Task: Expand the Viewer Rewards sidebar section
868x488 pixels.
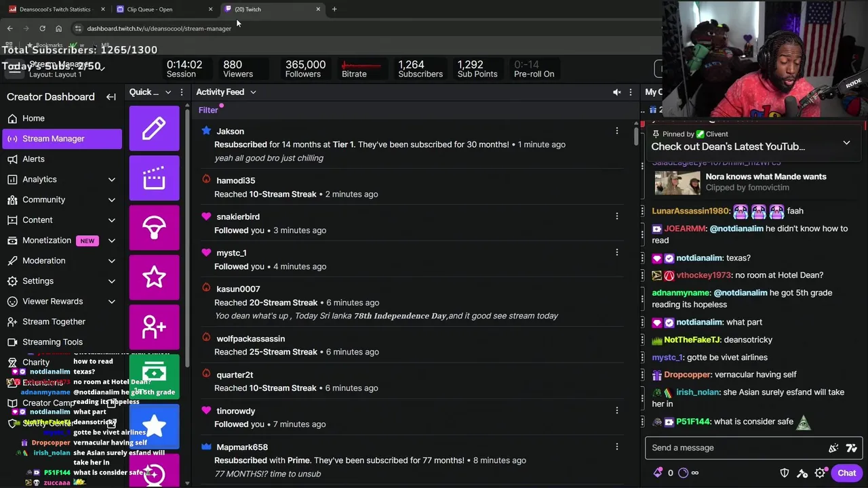Action: (x=111, y=302)
